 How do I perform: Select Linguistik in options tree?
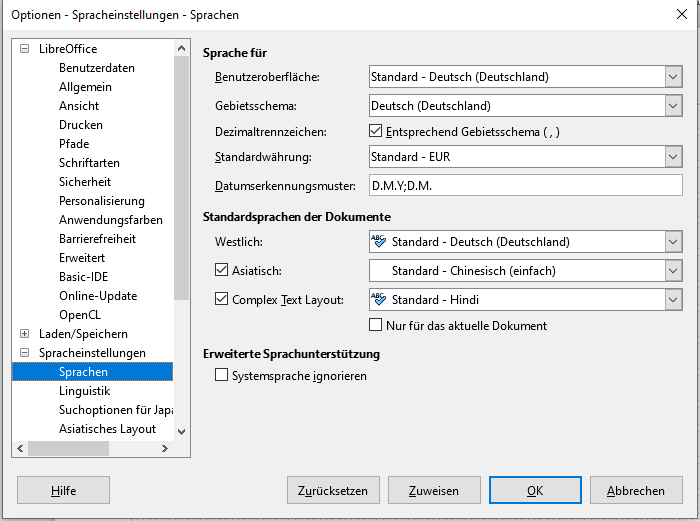click(x=84, y=391)
